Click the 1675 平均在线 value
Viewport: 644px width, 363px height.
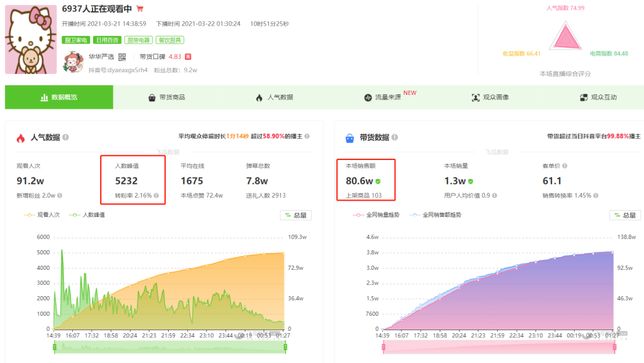click(x=192, y=181)
